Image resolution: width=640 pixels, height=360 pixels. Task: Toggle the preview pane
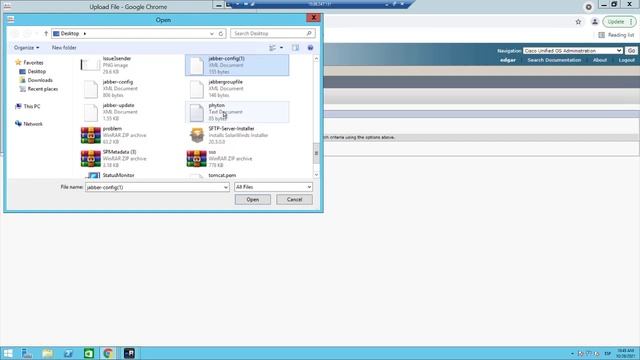[x=295, y=48]
